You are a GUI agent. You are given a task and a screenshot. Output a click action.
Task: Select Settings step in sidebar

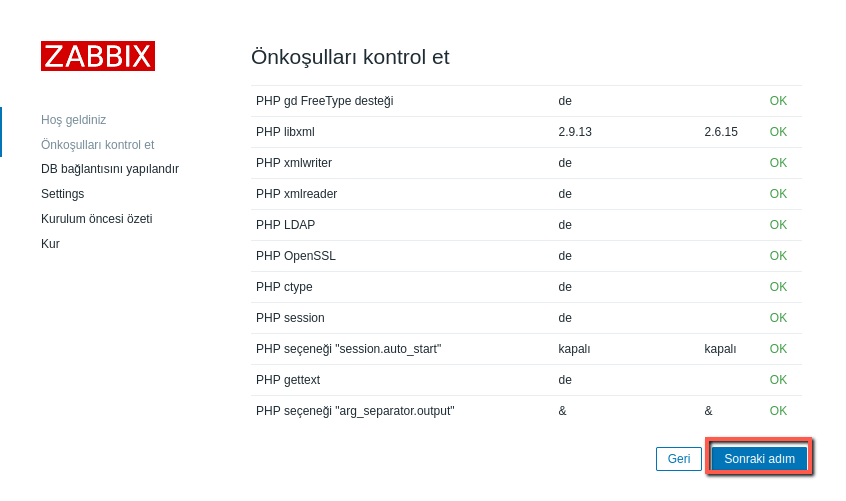(x=62, y=194)
